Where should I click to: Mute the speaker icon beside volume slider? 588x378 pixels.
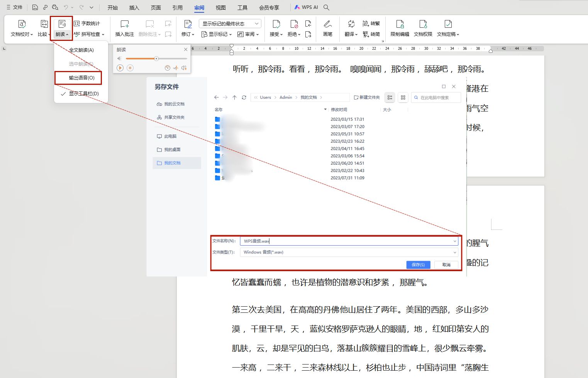pyautogui.click(x=119, y=59)
